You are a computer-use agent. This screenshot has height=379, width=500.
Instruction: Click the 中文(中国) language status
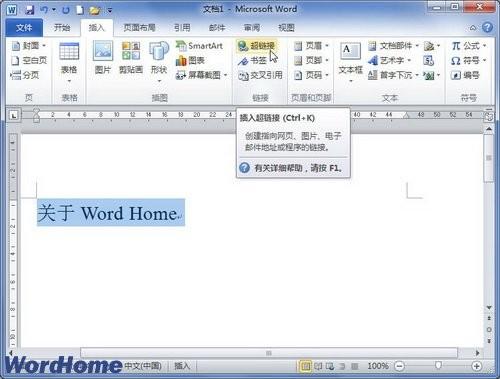143,366
